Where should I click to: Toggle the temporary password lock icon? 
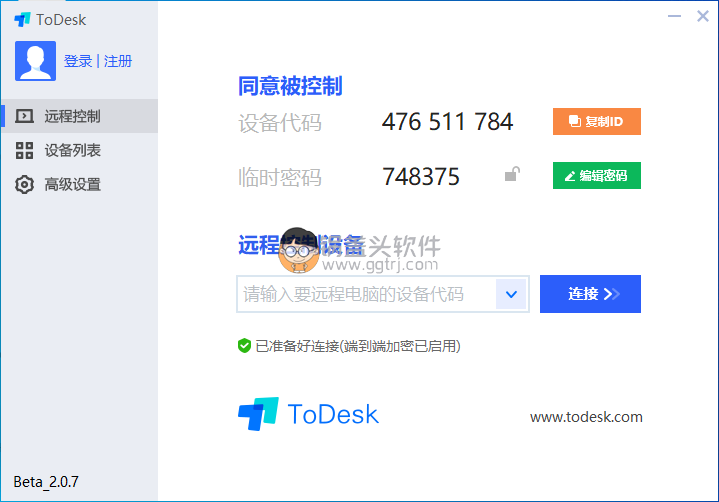pyautogui.click(x=512, y=174)
